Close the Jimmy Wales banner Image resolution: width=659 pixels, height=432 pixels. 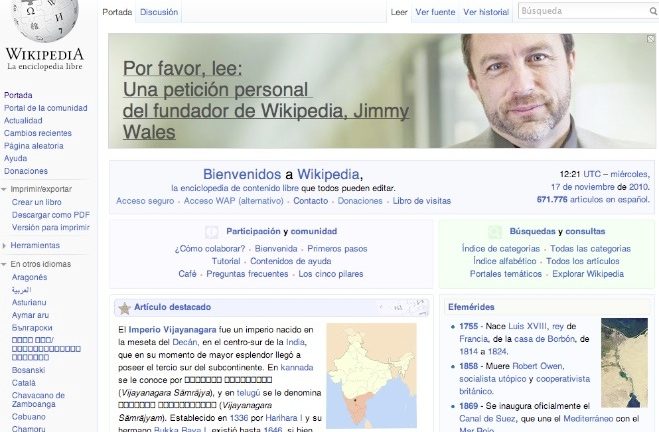[x=651, y=39]
